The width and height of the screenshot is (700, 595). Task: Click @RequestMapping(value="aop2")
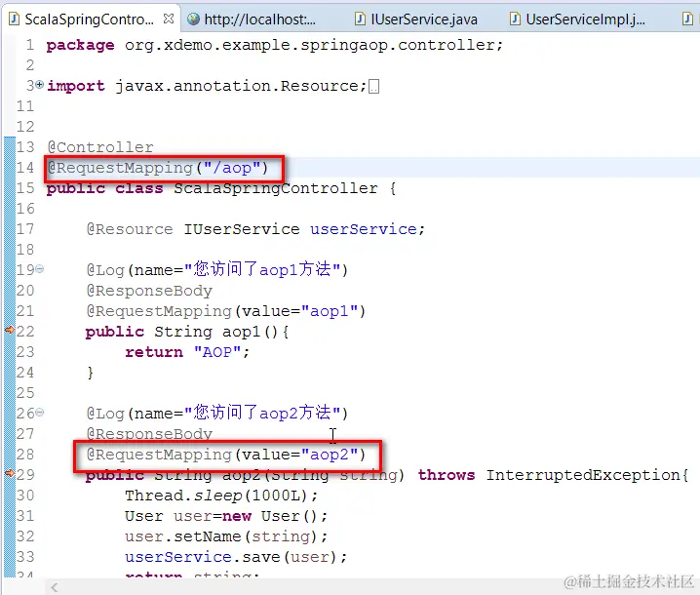[x=226, y=455]
